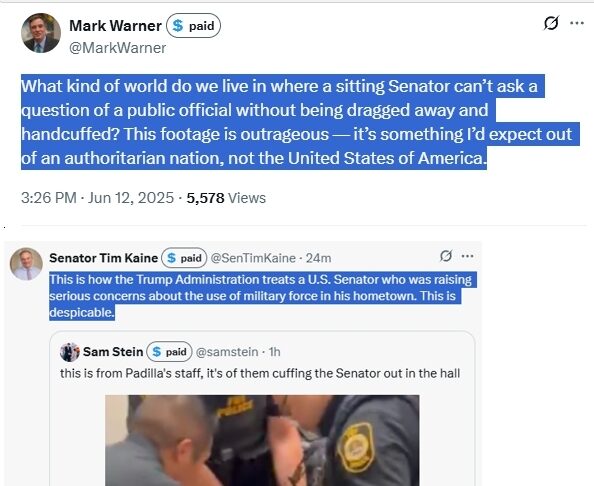Open the 3:26 PM Jun 12, 2025 timestamp
594x486 pixels.
point(97,198)
